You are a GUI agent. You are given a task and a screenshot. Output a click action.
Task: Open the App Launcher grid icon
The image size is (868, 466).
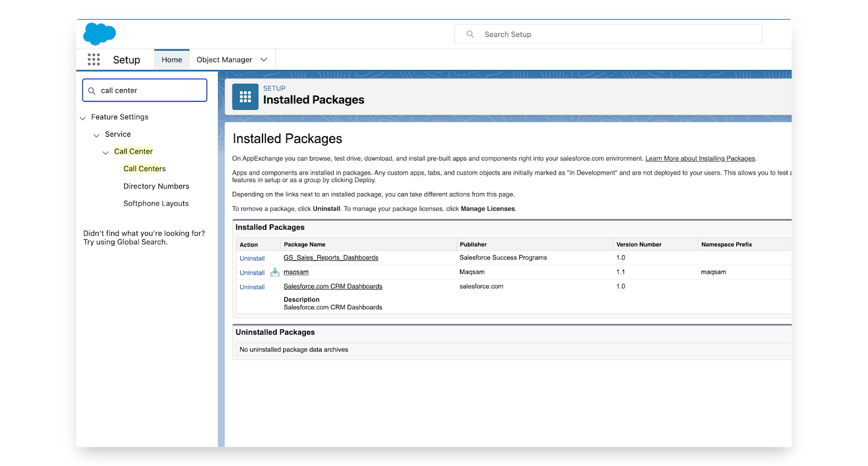(x=94, y=60)
